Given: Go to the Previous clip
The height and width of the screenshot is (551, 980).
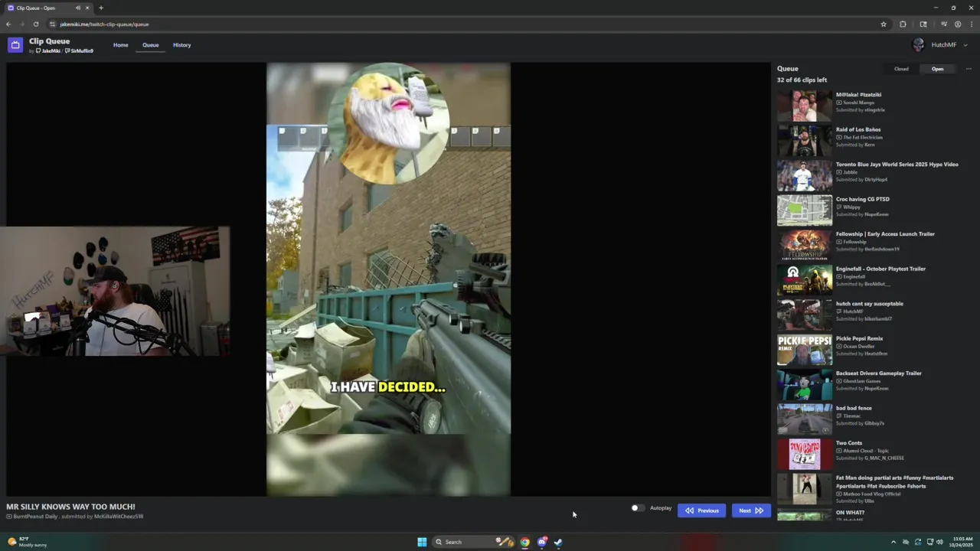Looking at the screenshot, I should (702, 510).
